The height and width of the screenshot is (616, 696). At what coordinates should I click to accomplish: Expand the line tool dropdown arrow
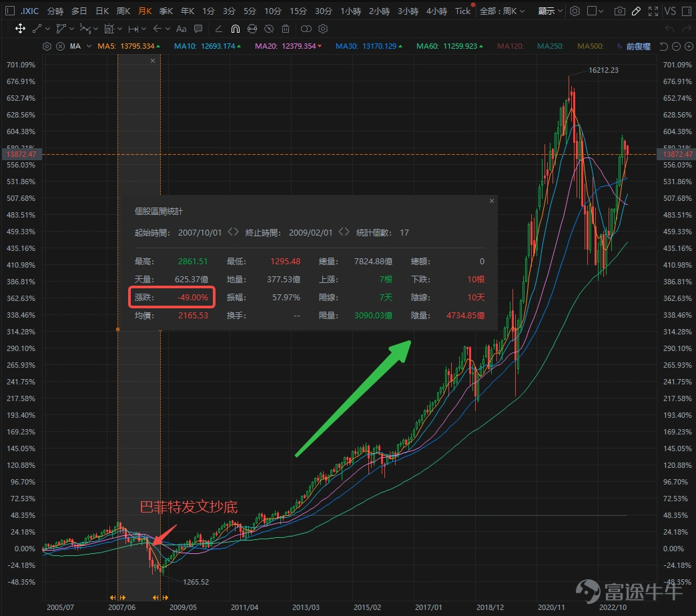click(x=48, y=29)
